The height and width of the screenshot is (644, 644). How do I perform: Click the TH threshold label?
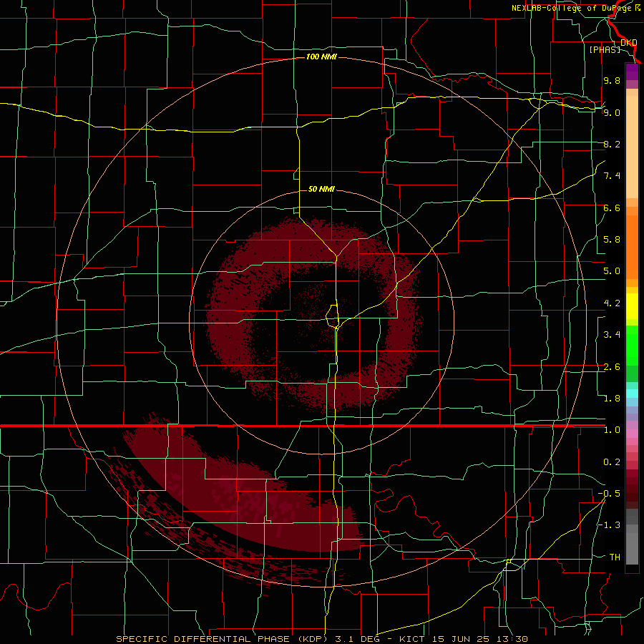pos(615,557)
